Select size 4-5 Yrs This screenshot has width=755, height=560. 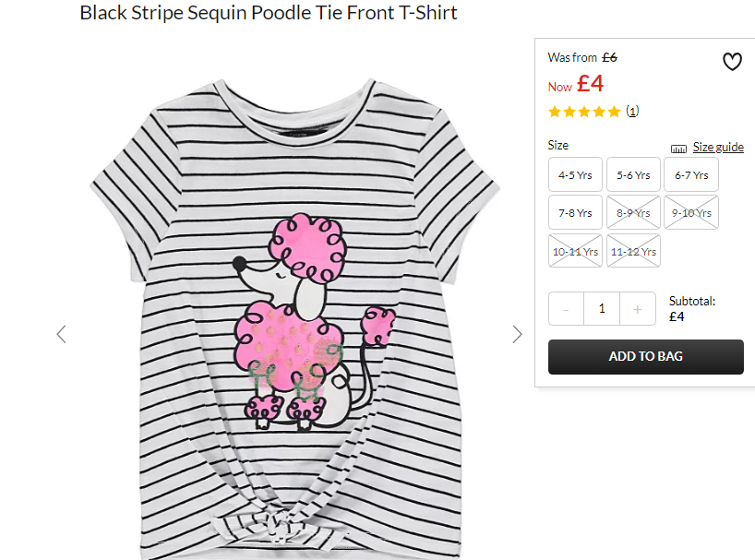tap(575, 174)
